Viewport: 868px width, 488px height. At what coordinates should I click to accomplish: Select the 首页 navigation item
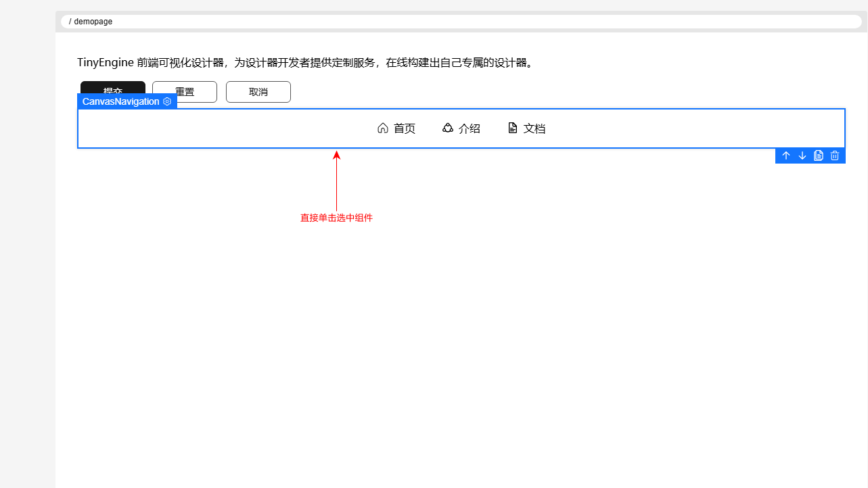405,128
